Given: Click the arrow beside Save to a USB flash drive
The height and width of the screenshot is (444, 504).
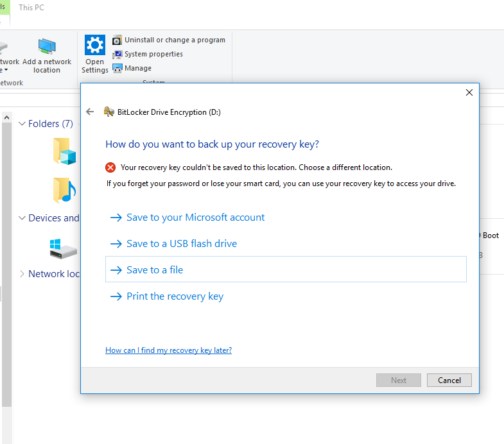Looking at the screenshot, I should click(116, 244).
